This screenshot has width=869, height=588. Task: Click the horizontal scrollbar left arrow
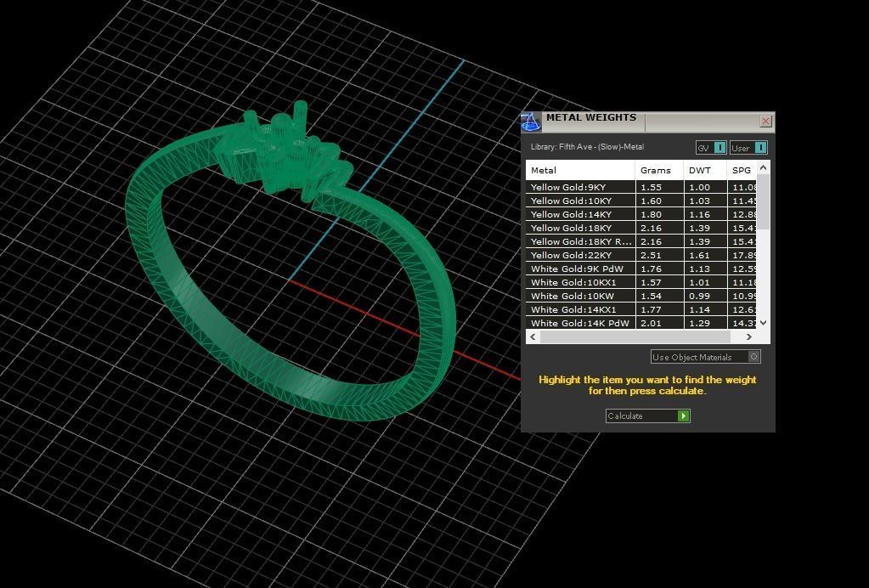[x=533, y=336]
